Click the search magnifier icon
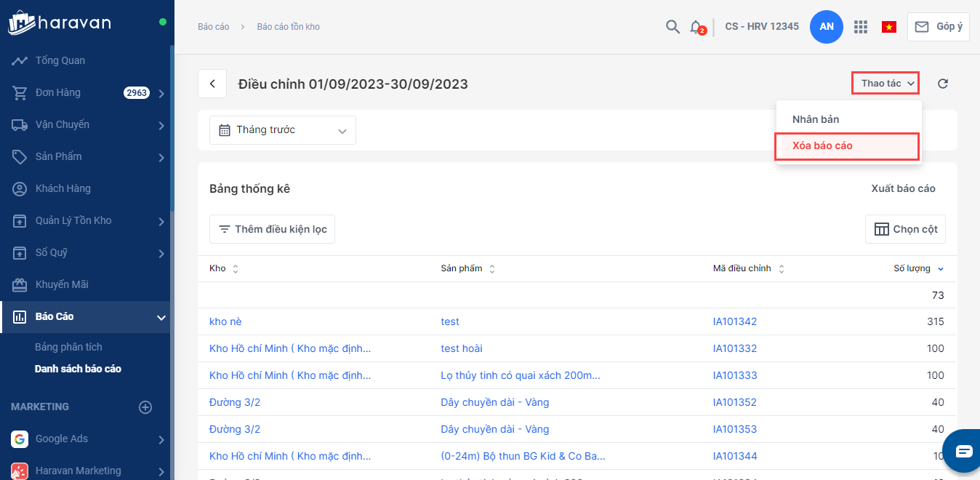Image resolution: width=980 pixels, height=480 pixels. tap(672, 27)
